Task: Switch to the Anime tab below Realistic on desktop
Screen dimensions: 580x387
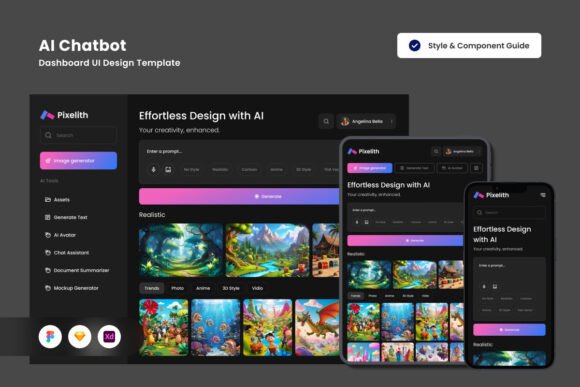Action: [x=203, y=288]
